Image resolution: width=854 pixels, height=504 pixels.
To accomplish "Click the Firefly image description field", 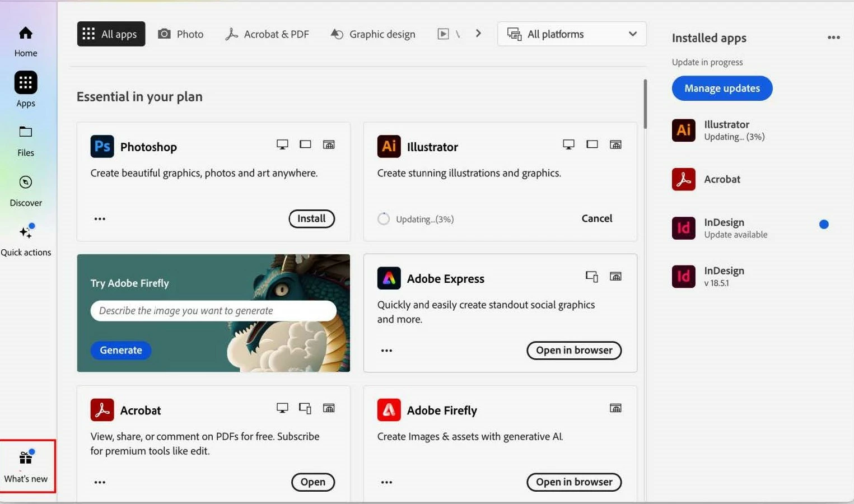I will tap(213, 311).
